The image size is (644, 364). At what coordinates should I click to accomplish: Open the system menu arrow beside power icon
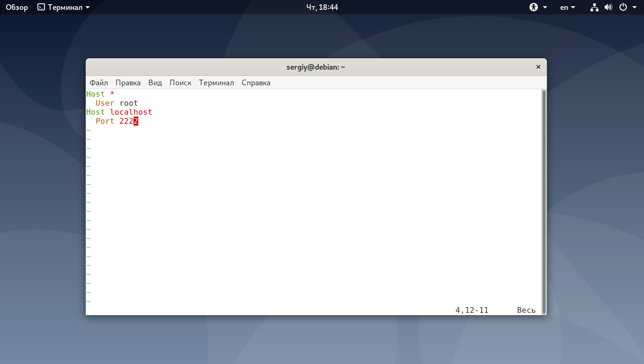[635, 8]
